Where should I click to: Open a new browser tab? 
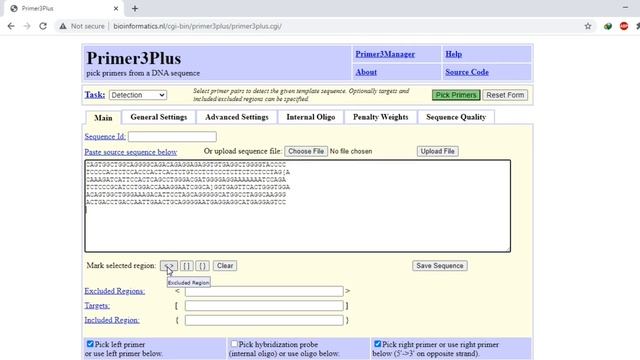coord(135,8)
